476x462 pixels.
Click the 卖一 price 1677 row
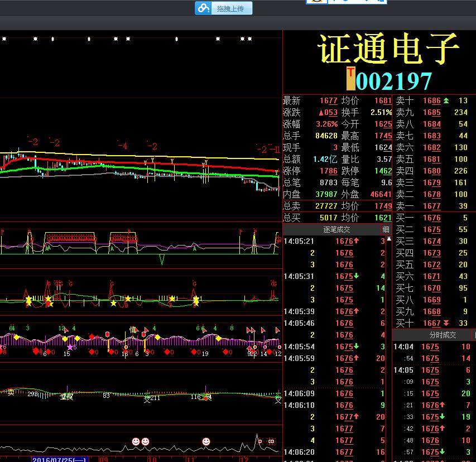pyautogui.click(x=431, y=206)
